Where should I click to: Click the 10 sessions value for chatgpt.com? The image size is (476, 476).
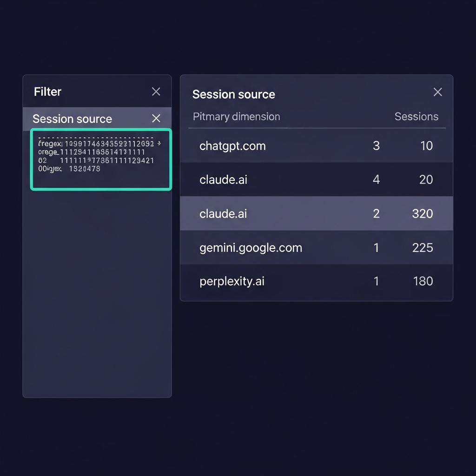point(427,145)
